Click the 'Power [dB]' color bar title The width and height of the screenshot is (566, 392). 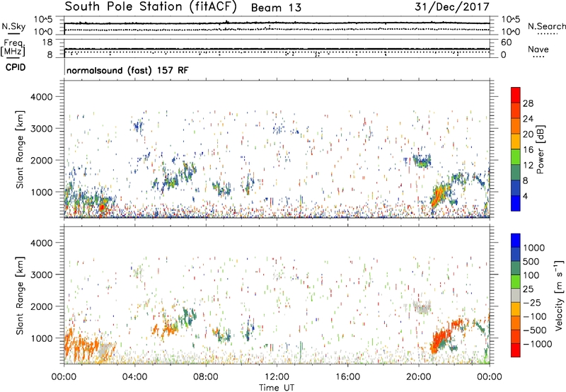click(541, 149)
